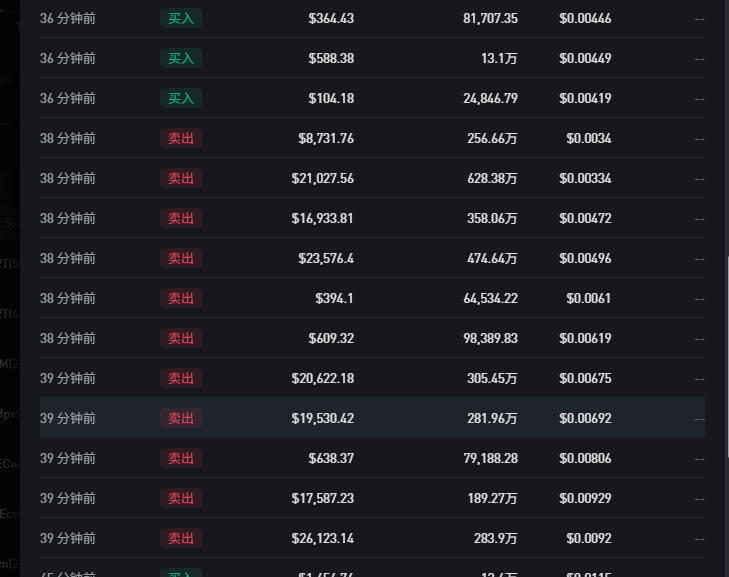This screenshot has height=577, width=729.
Task: Click the 卖出 tag in the $394.1 row
Action: [x=181, y=298]
